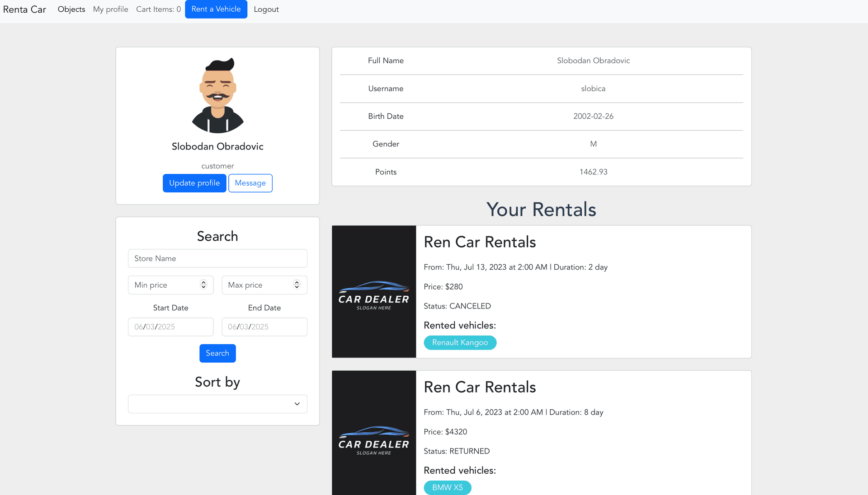The image size is (868, 495).
Task: Click the Min price stepper arrows
Action: [x=203, y=285]
